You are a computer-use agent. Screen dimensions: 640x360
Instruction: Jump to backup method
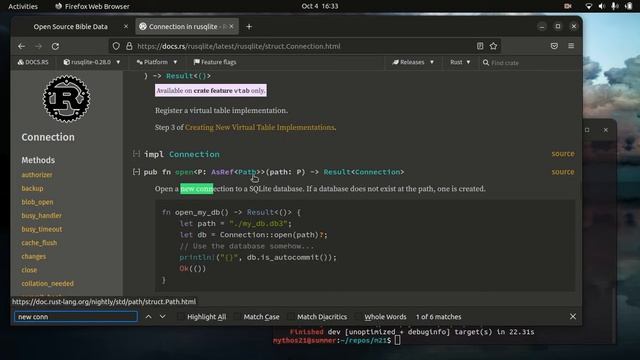point(32,188)
